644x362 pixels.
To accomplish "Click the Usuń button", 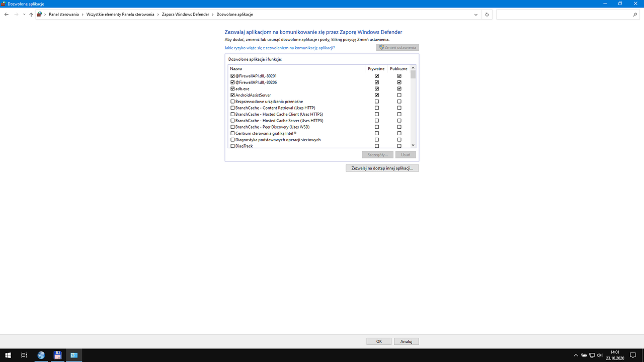I will 406,155.
